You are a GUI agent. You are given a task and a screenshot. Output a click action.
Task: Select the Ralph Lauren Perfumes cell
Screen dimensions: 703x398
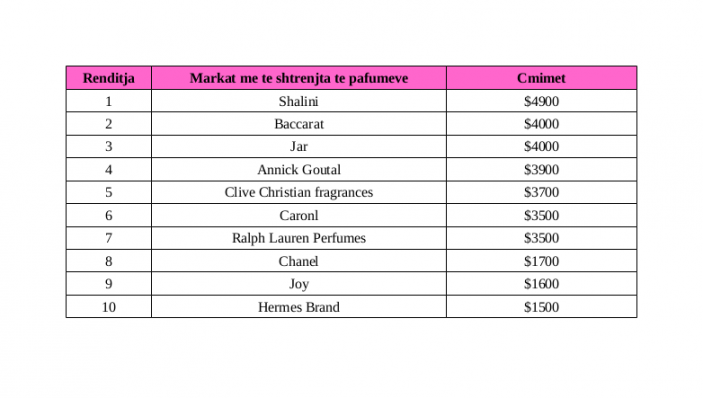(x=299, y=238)
